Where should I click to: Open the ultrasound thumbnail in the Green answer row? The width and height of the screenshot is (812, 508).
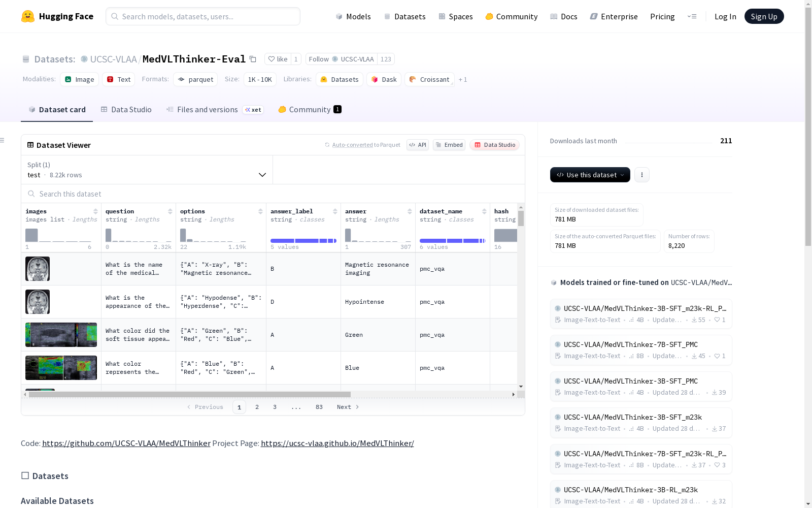[61, 335]
